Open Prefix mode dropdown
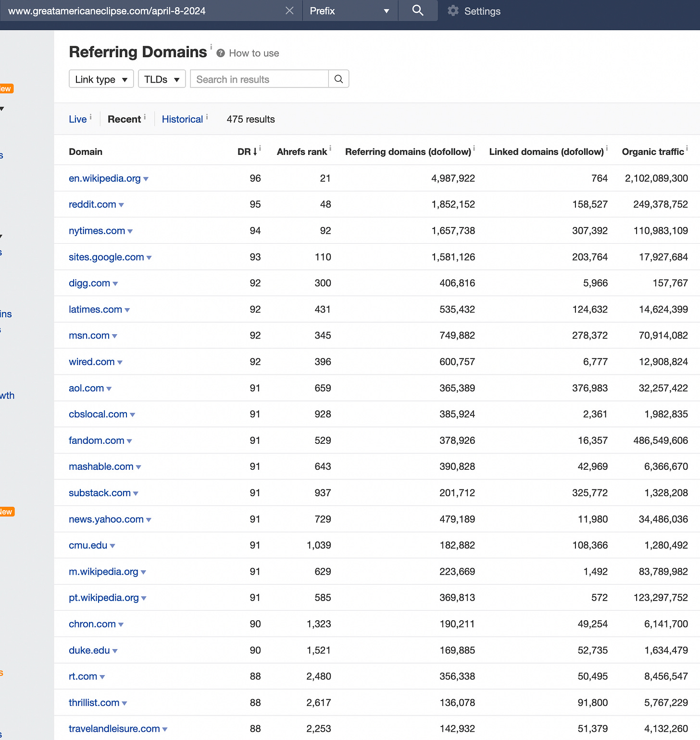The height and width of the screenshot is (740, 700). click(x=350, y=11)
